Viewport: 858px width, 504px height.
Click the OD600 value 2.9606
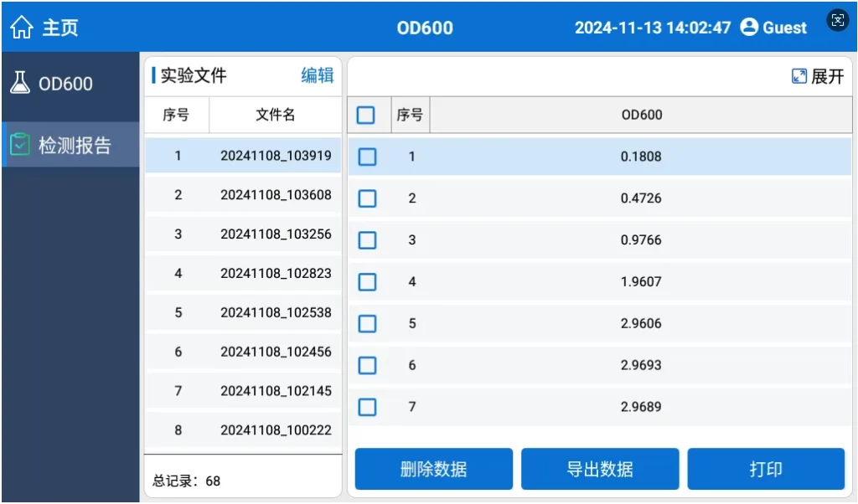tap(641, 324)
